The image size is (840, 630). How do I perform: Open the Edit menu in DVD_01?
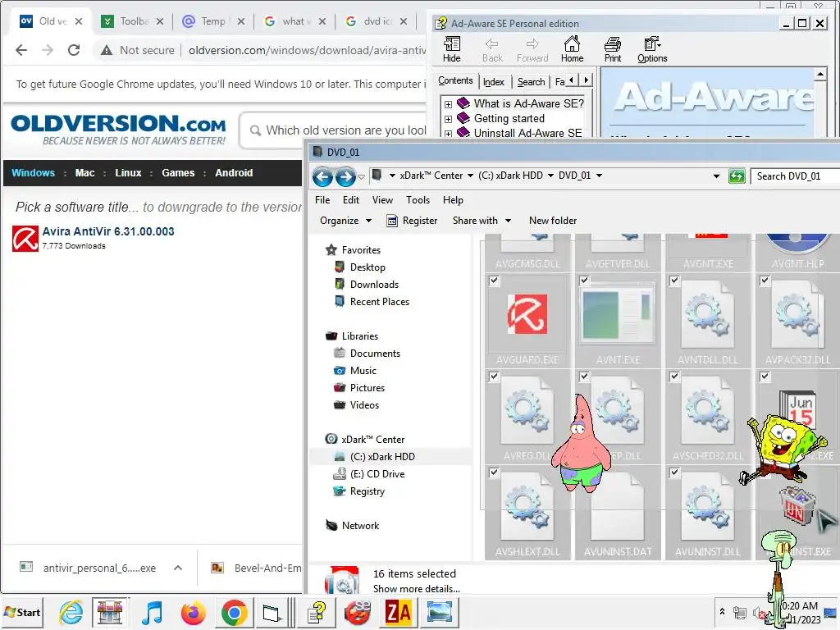click(x=351, y=200)
